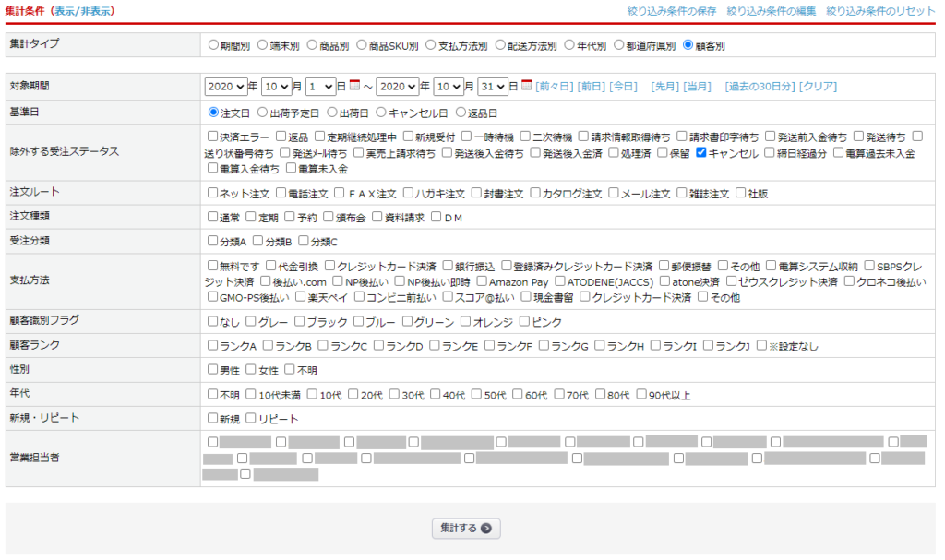Check the ネット注文 order route

coord(213,194)
